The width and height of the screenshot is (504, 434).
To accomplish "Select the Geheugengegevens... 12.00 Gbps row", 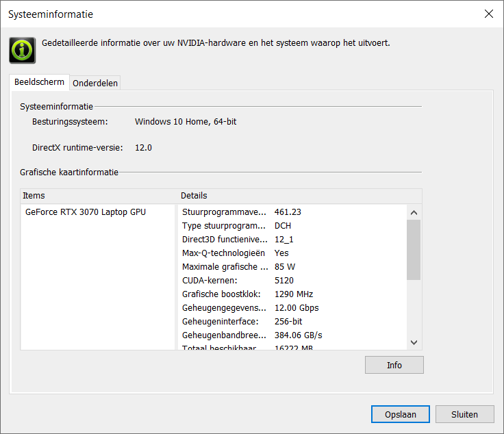I will pos(292,308).
